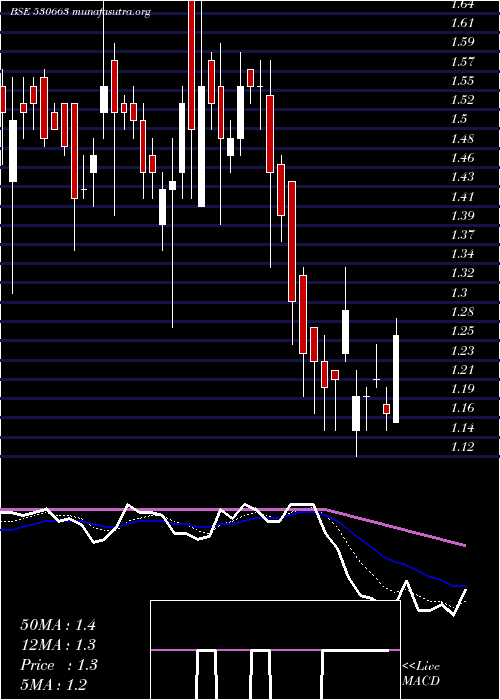Click the 1.25 price axis label
This screenshot has width=500, height=700.
[x=462, y=331]
